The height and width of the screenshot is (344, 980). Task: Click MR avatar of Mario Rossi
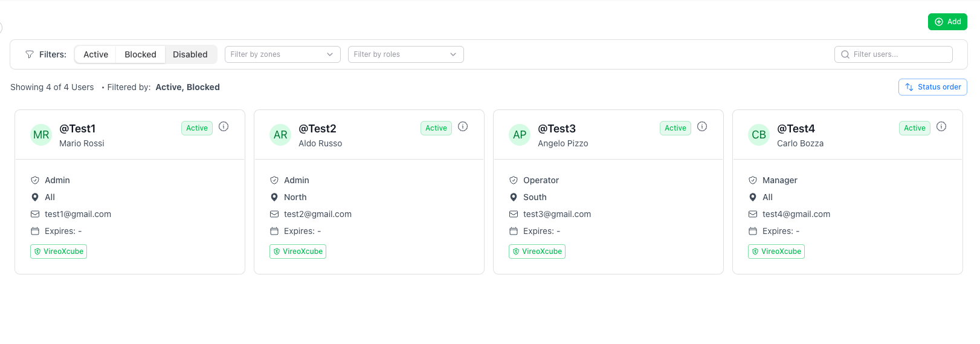[x=41, y=135]
